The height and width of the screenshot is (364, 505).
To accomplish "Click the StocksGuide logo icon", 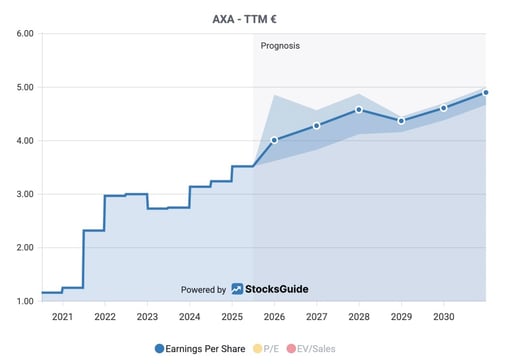I will pyautogui.click(x=237, y=289).
